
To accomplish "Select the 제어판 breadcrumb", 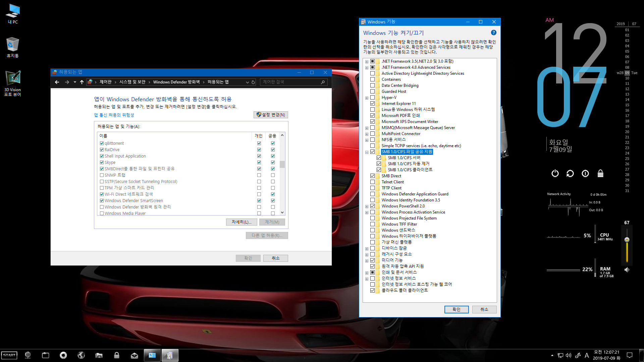I will pyautogui.click(x=106, y=82).
